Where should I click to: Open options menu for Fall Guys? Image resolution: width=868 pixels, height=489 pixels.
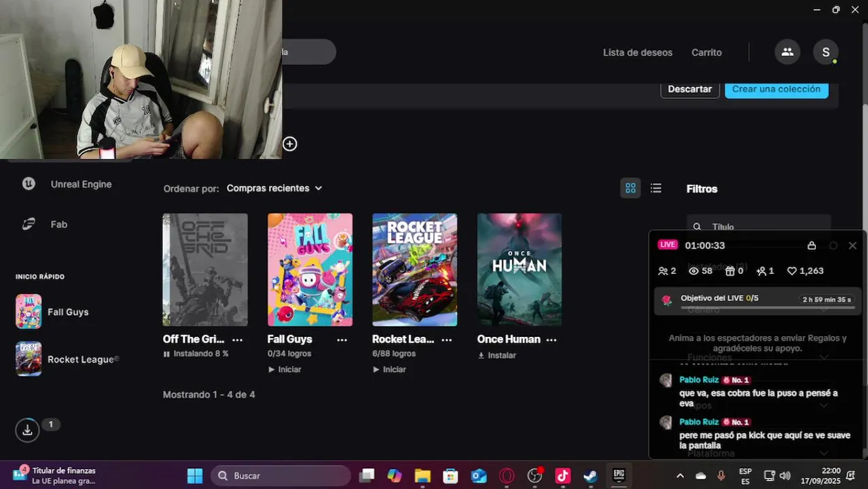tap(342, 340)
